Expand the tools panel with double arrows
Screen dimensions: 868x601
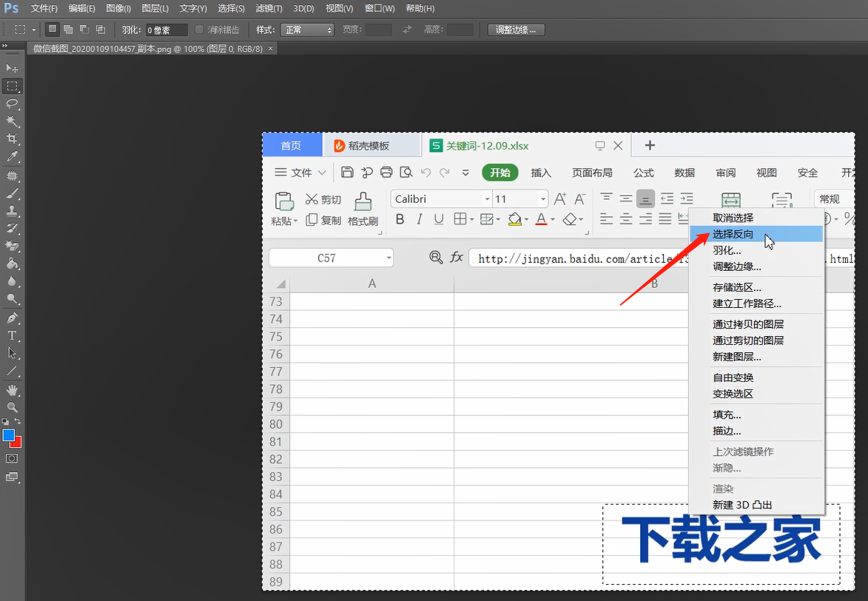4,46
